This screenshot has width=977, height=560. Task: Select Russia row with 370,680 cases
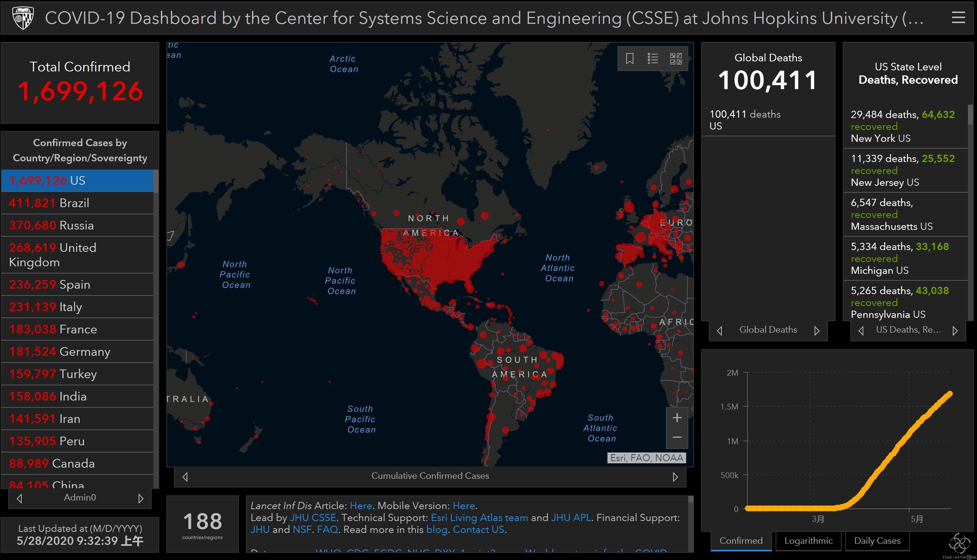pyautogui.click(x=77, y=225)
